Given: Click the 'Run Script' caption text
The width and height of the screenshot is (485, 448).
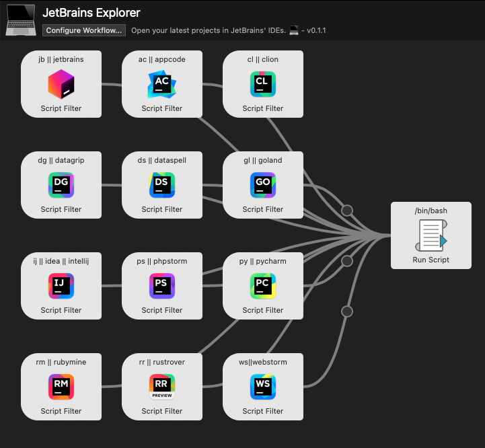Looking at the screenshot, I should pyautogui.click(x=431, y=260).
